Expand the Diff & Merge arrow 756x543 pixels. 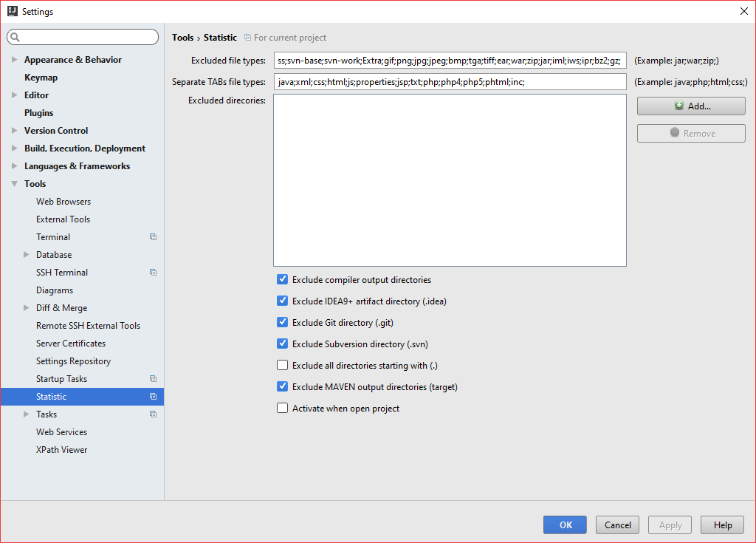pyautogui.click(x=26, y=308)
